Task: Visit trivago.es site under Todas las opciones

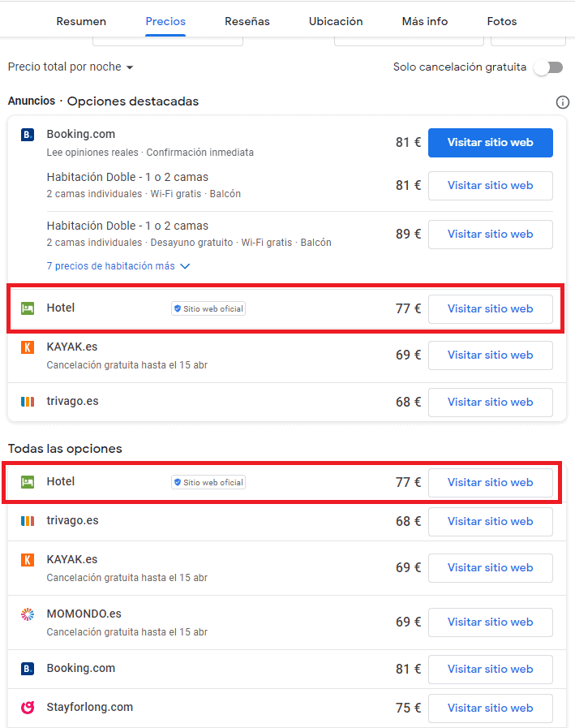Action: 490,522
